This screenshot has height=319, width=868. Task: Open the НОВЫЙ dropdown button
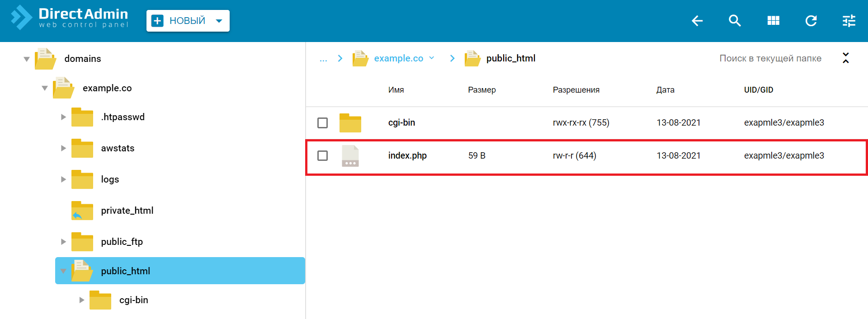click(x=188, y=21)
